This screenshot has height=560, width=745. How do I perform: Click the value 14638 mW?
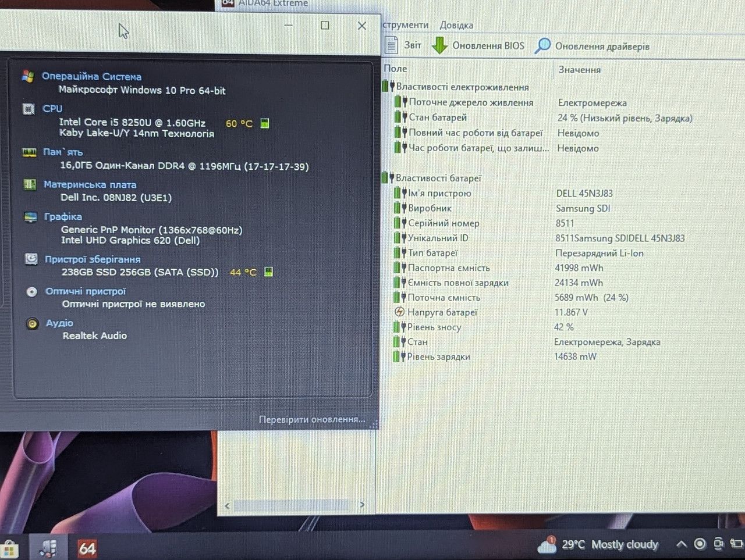[x=575, y=356]
